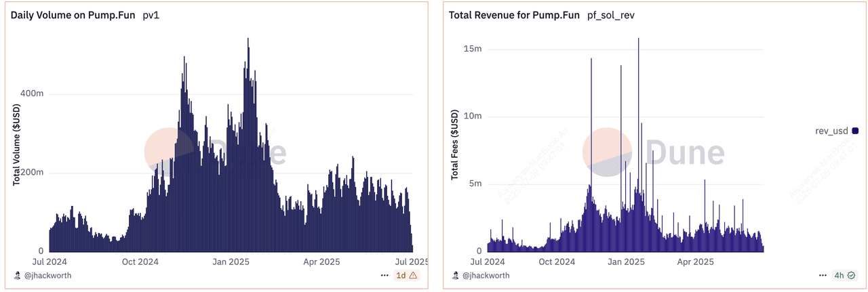Click the Apr 2025 x-axis label on revenue chart
This screenshot has height=292, width=868.
pyautogui.click(x=696, y=261)
